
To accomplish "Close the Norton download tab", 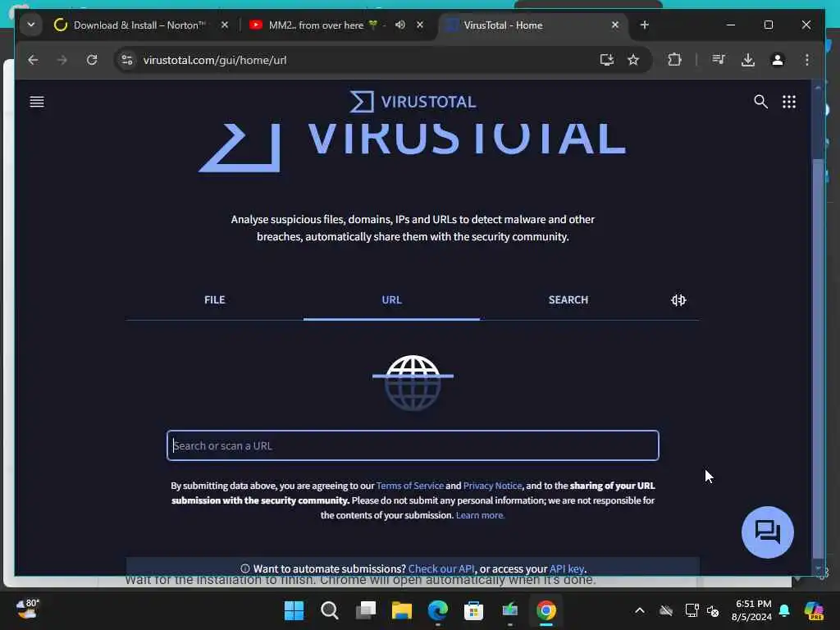I will point(225,25).
